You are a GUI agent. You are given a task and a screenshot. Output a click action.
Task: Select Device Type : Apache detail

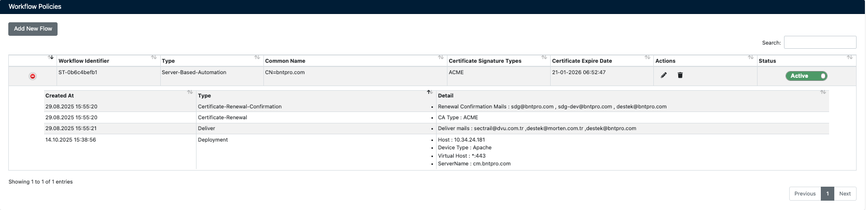click(465, 148)
